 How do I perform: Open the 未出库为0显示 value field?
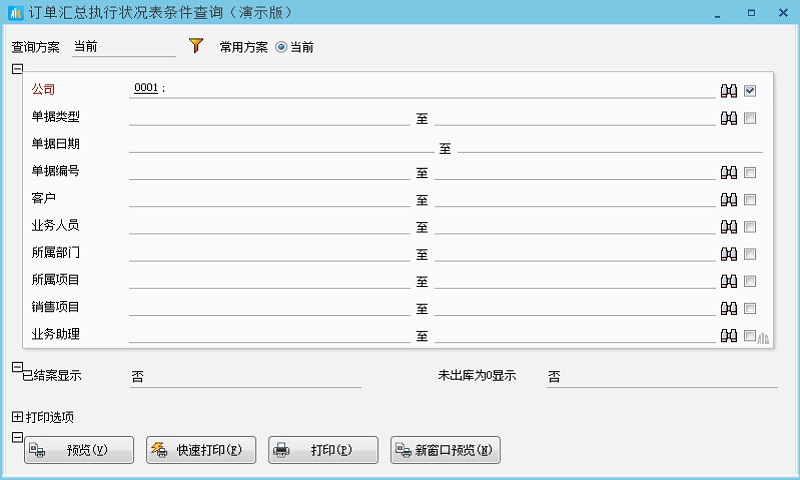pyautogui.click(x=662, y=377)
